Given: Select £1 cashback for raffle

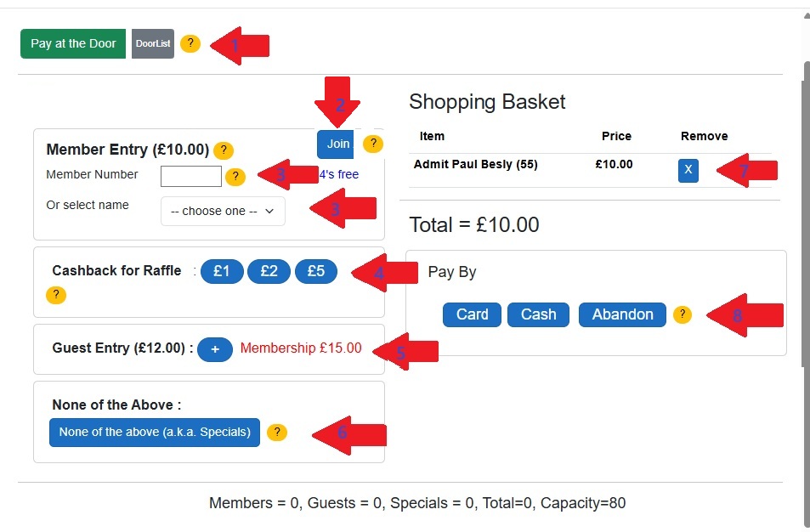Looking at the screenshot, I should coord(222,271).
